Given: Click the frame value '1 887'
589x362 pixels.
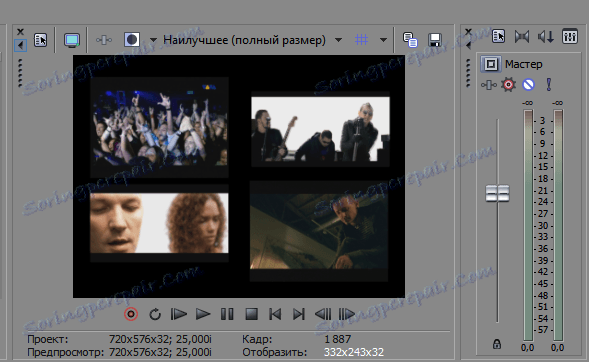Looking at the screenshot, I should click(337, 339).
